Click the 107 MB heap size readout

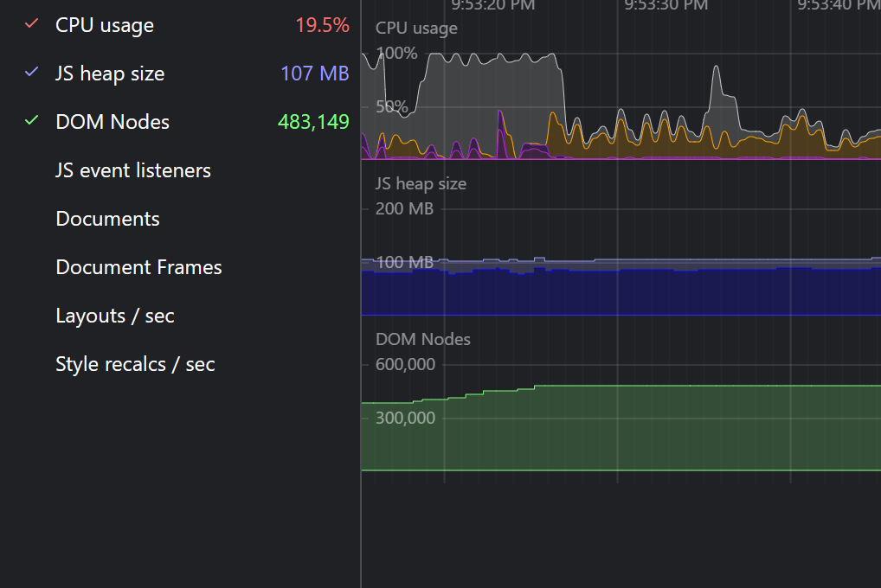tap(315, 73)
